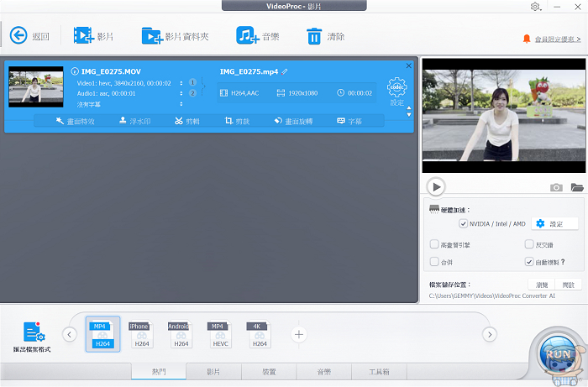588x387 pixels.
Task: Click the 返回 back arrow icon
Action: click(x=18, y=35)
